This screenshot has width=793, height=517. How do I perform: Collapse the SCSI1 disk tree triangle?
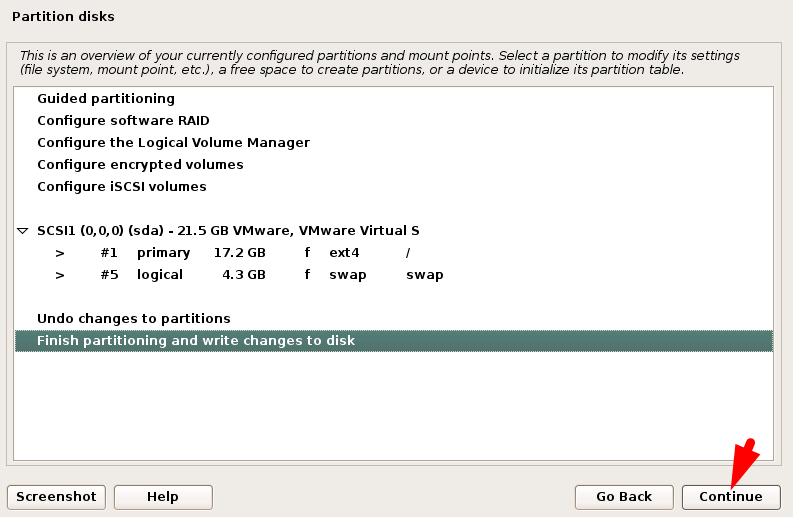23,231
